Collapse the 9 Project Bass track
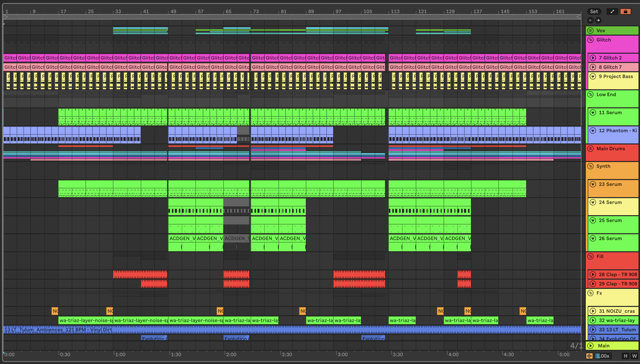 pos(593,77)
